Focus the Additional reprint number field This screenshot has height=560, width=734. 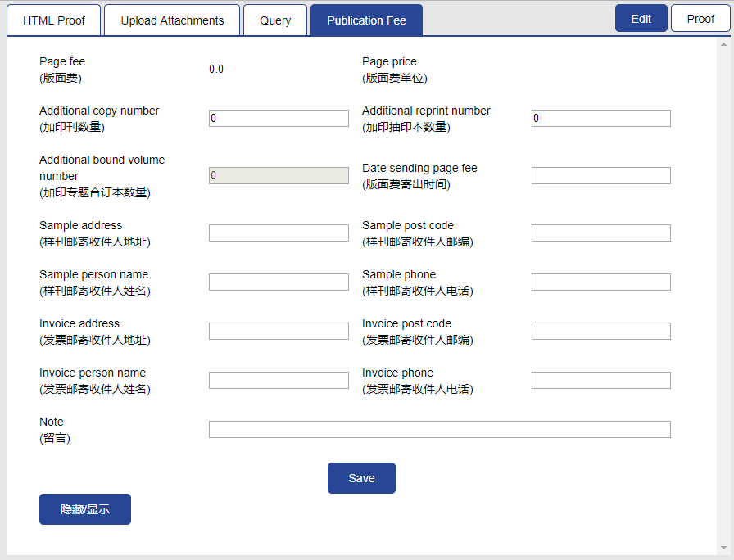601,119
